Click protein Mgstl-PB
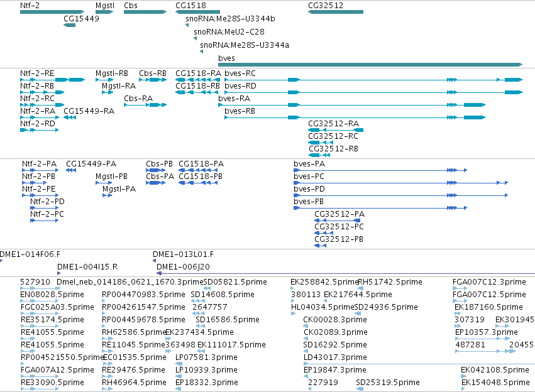 click(x=111, y=177)
